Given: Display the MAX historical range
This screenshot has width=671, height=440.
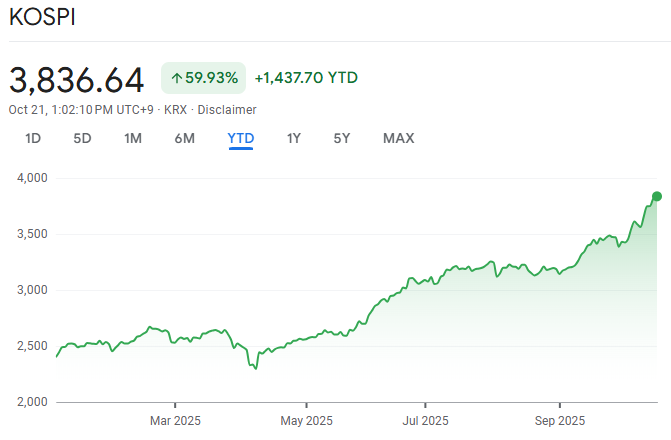Looking at the screenshot, I should 398,138.
